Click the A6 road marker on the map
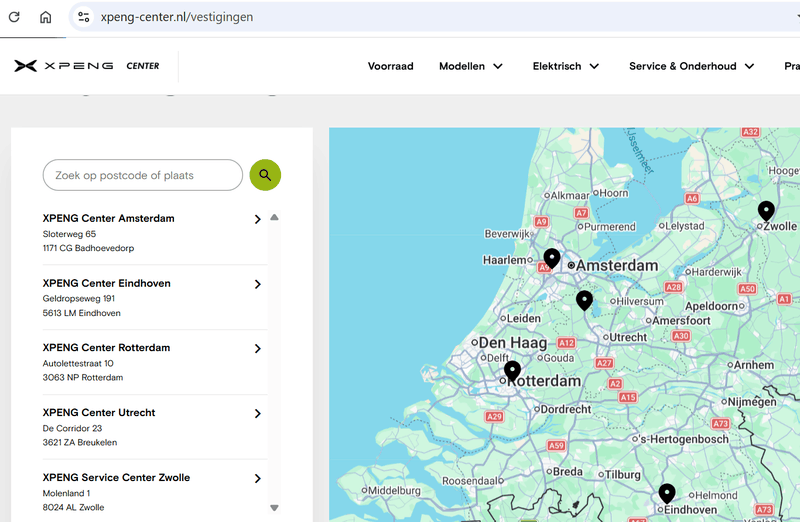800x522 pixels. point(692,198)
